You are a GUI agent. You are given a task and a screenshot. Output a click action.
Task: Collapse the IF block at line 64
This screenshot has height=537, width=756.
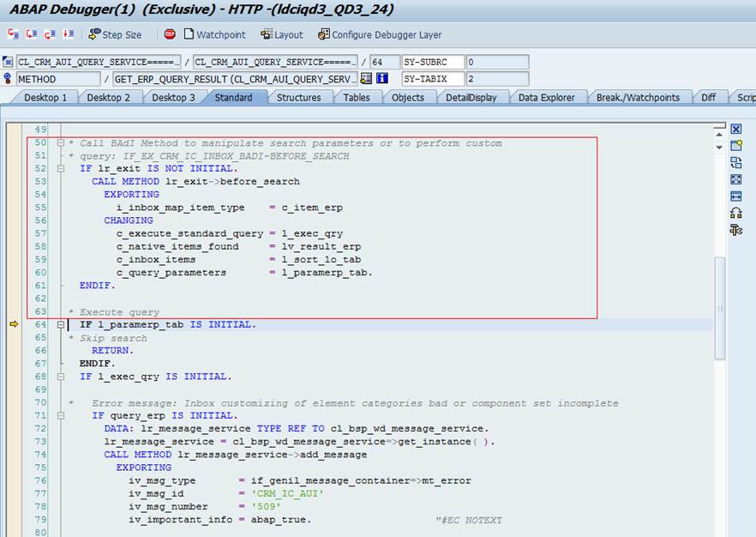coord(61,325)
